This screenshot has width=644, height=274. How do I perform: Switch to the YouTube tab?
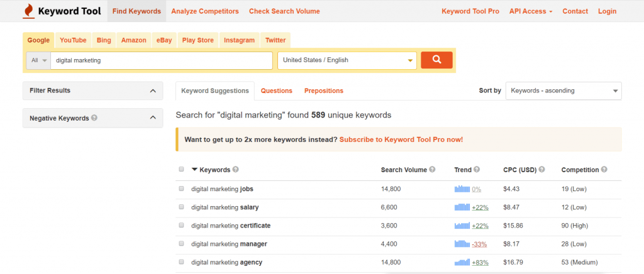pyautogui.click(x=73, y=40)
